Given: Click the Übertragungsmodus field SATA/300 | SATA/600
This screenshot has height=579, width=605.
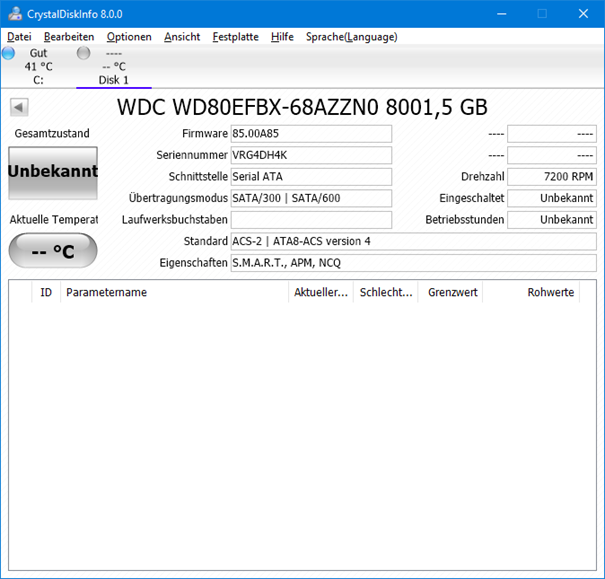Looking at the screenshot, I should click(x=311, y=198).
